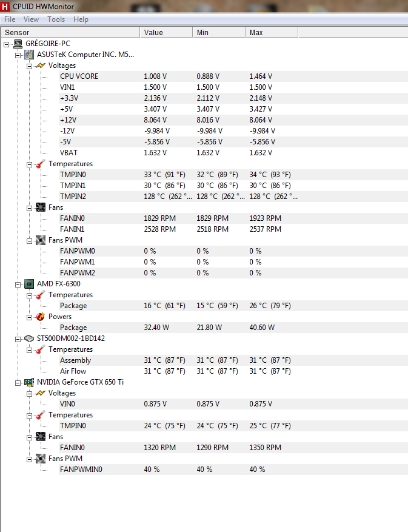Screen dimensions: 408x532
Task: Click the 1829 RPM FANIN0 current value
Action: click(159, 218)
